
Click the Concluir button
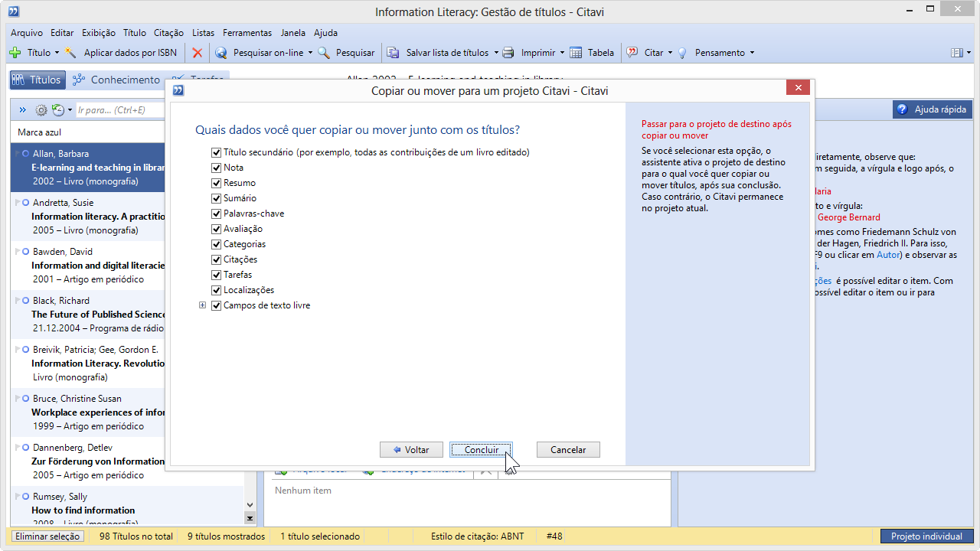click(481, 450)
